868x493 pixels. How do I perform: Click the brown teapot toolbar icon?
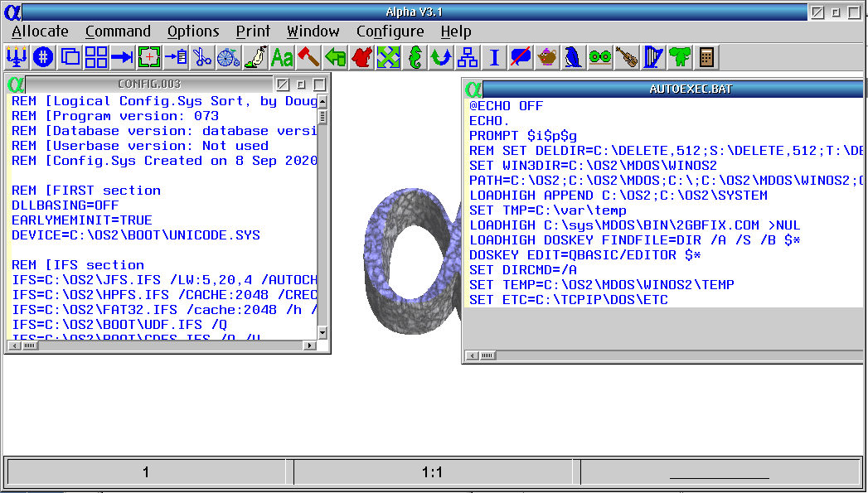pos(547,57)
